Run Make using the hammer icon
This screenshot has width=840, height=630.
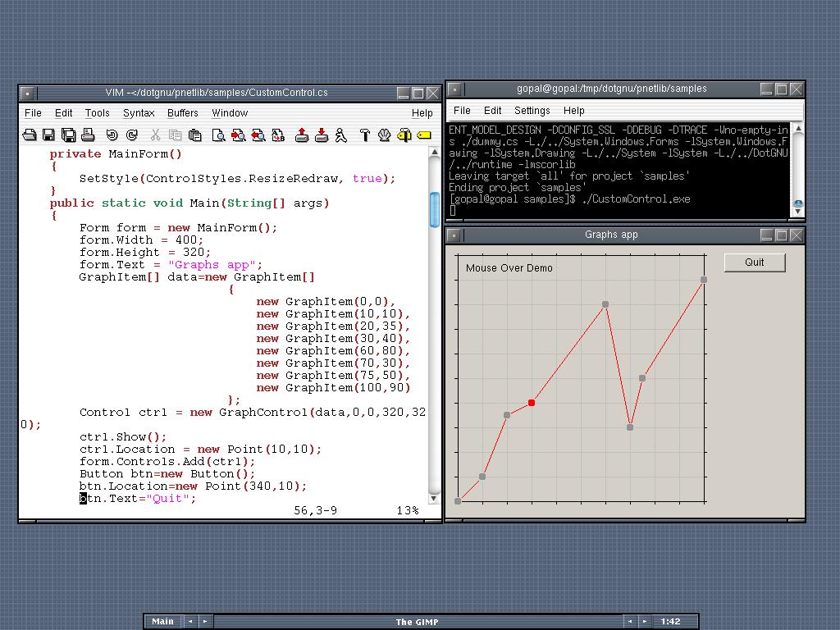click(x=365, y=135)
